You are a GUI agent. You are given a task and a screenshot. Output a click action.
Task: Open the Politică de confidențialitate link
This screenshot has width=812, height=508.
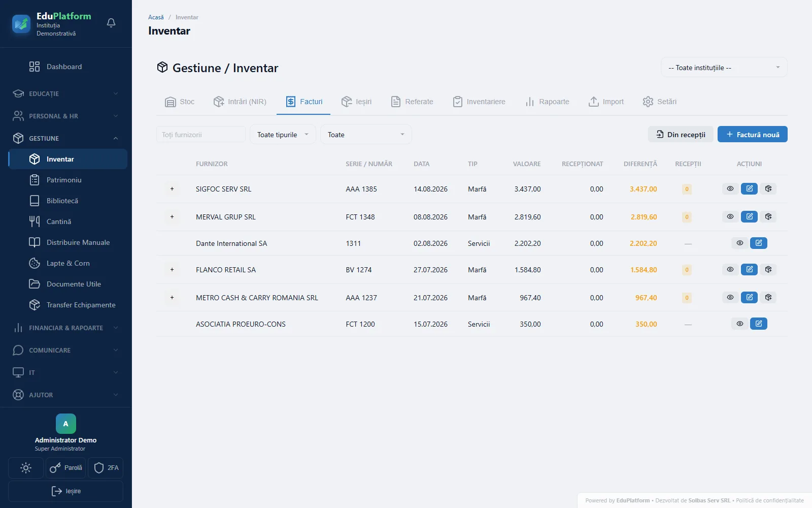[x=770, y=500]
